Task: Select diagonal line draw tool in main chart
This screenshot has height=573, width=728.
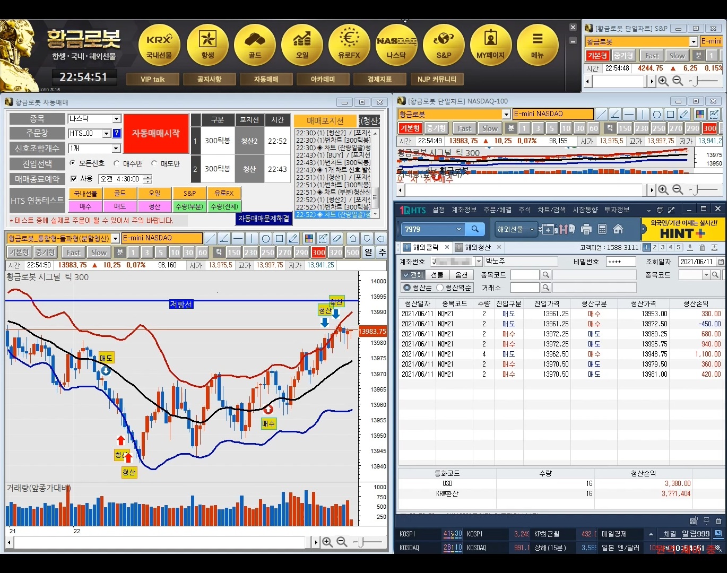Action: (211, 239)
